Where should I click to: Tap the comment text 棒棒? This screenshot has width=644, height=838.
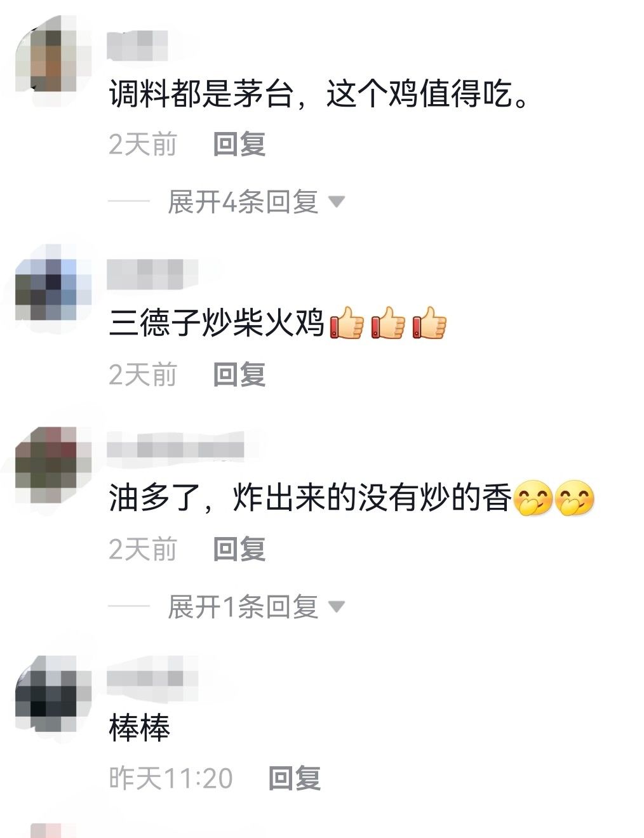pyautogui.click(x=140, y=728)
